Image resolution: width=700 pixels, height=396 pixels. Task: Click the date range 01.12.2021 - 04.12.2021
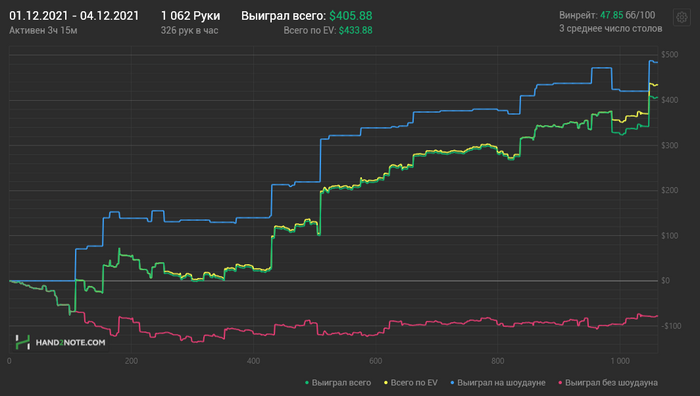pyautogui.click(x=74, y=16)
